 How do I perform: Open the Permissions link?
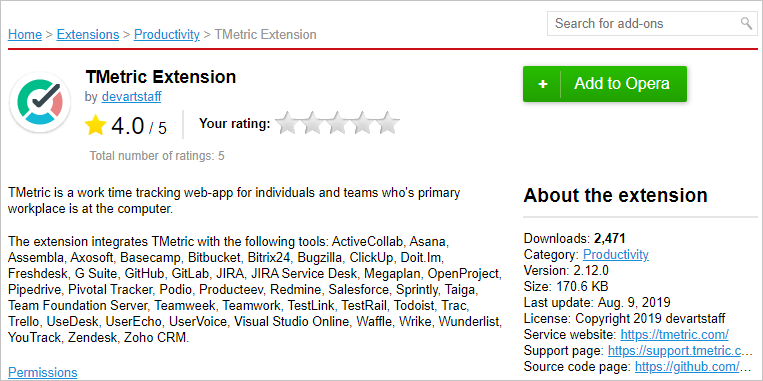(x=43, y=372)
